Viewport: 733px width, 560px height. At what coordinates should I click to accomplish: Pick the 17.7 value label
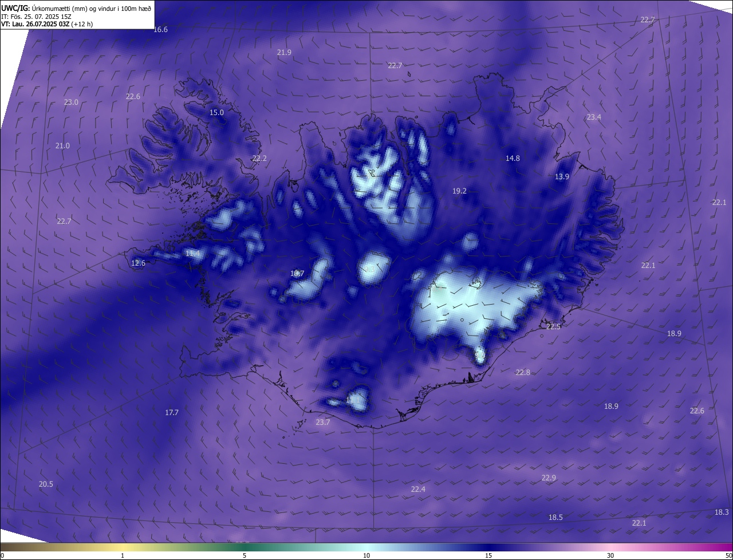pyautogui.click(x=172, y=413)
